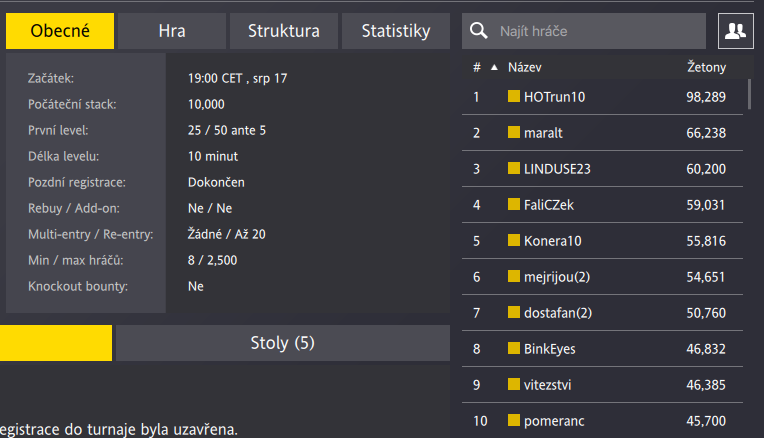Click the yellow square beside BinkEyes
The image size is (764, 438).
point(514,348)
